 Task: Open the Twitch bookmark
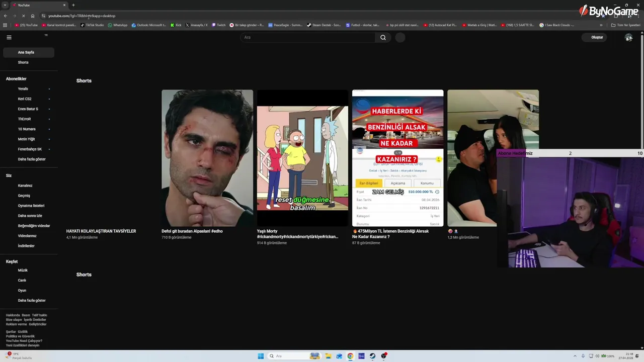[x=218, y=25]
